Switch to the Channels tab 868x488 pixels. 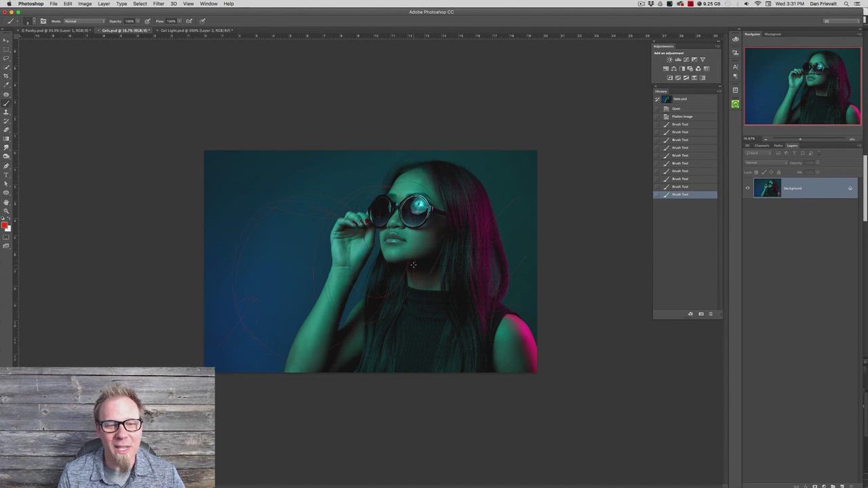pos(762,146)
